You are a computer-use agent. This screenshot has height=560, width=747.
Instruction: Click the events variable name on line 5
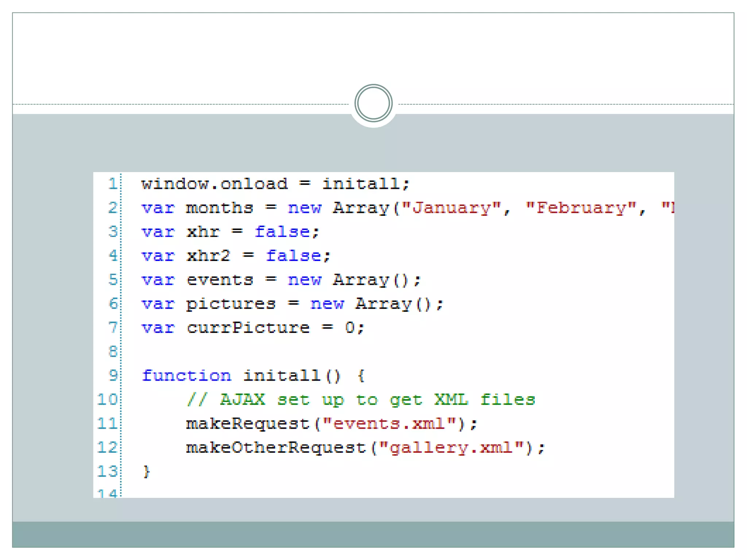click(x=220, y=280)
